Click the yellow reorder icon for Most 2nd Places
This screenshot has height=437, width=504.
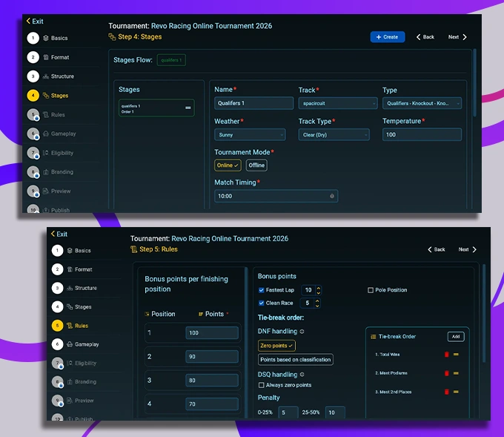[456, 392]
